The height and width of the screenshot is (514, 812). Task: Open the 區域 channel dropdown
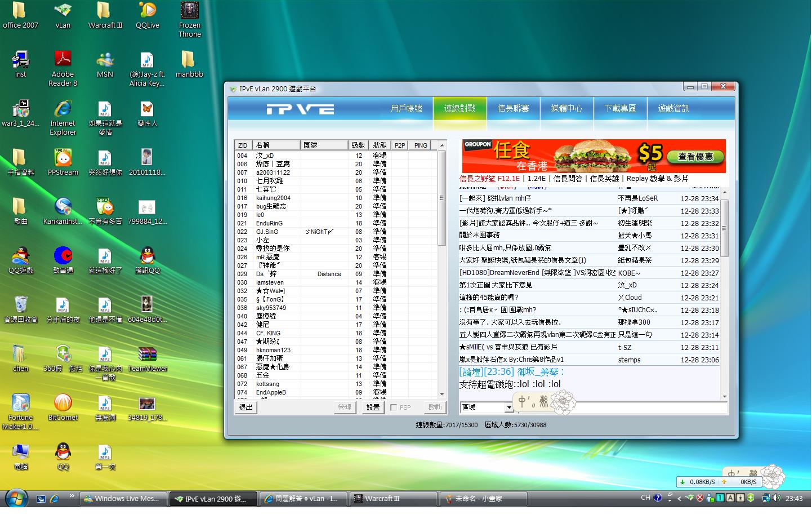[508, 407]
